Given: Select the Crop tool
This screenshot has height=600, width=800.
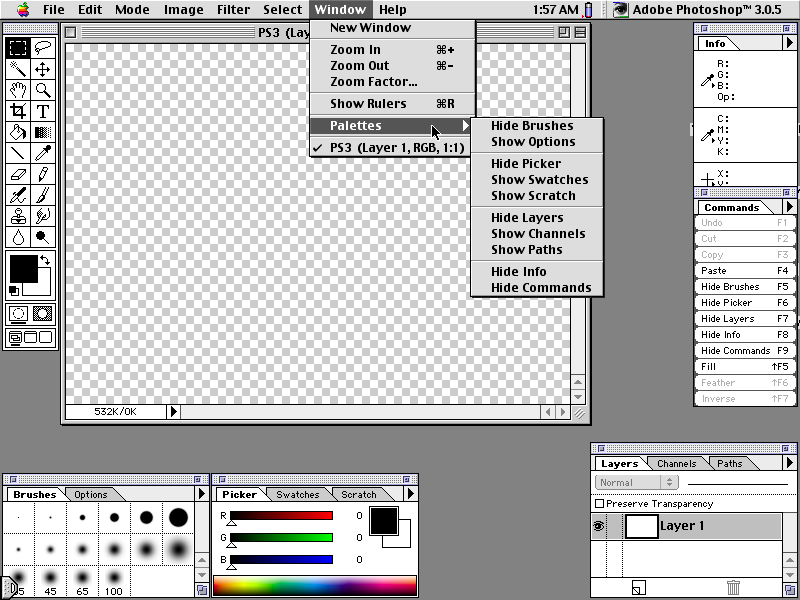Looking at the screenshot, I should point(18,111).
